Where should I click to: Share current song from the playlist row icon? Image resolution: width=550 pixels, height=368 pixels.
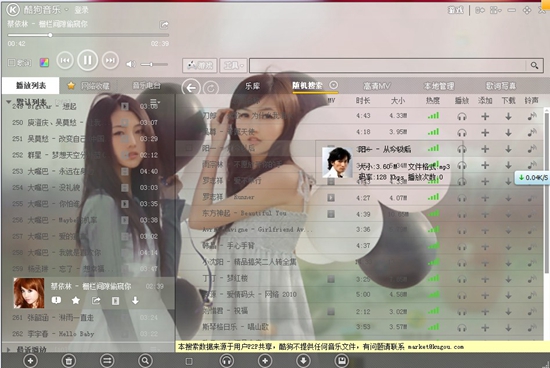[x=96, y=300]
